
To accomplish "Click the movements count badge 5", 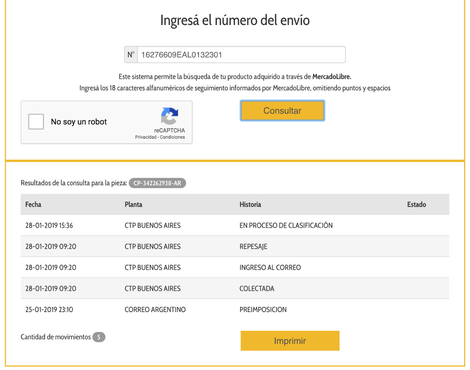I will click(99, 337).
